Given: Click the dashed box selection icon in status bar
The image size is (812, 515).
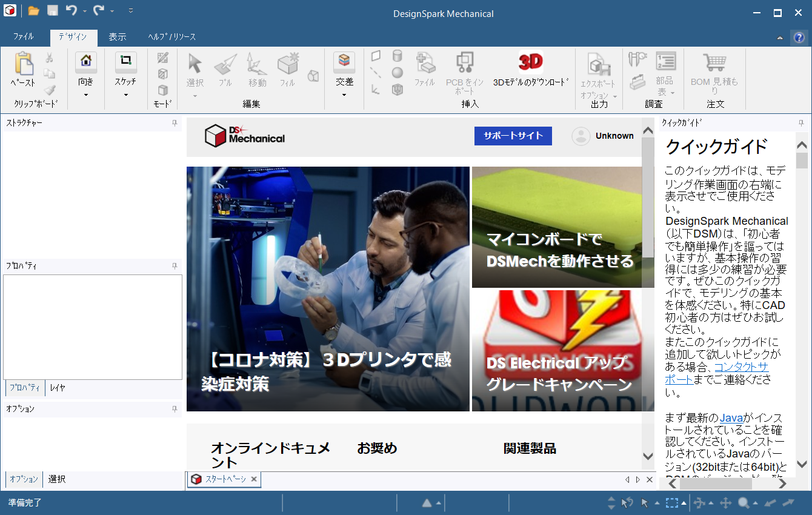Looking at the screenshot, I should 672,503.
